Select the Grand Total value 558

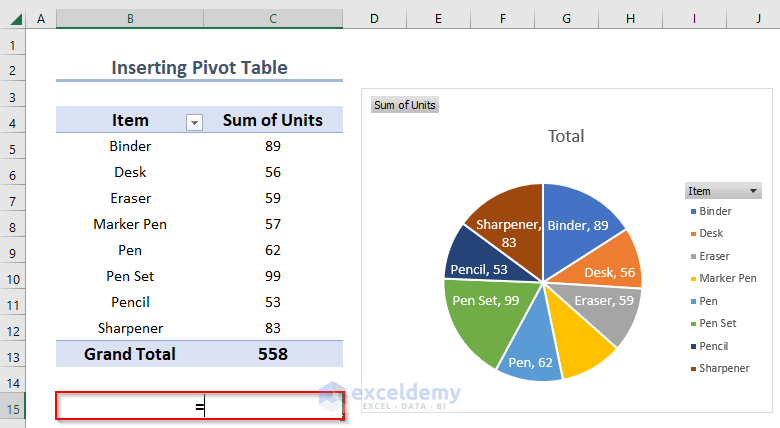tap(272, 354)
